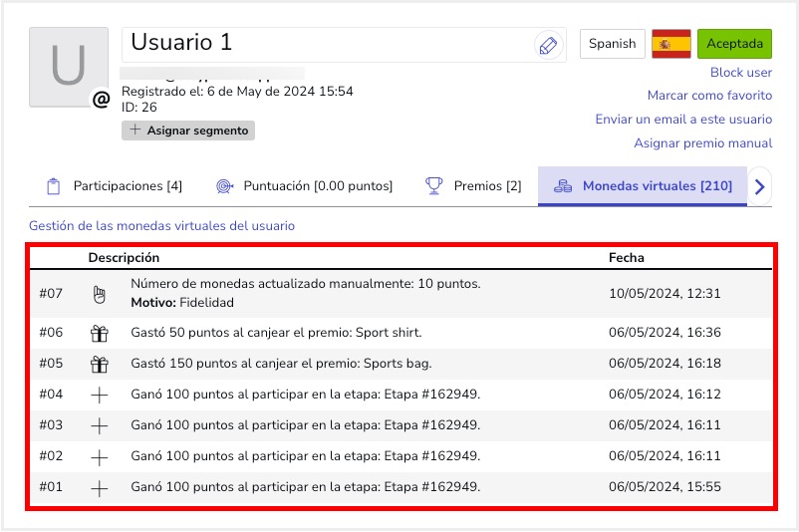This screenshot has height=532, width=799.
Task: Click Marcar como favorito link
Action: point(709,96)
